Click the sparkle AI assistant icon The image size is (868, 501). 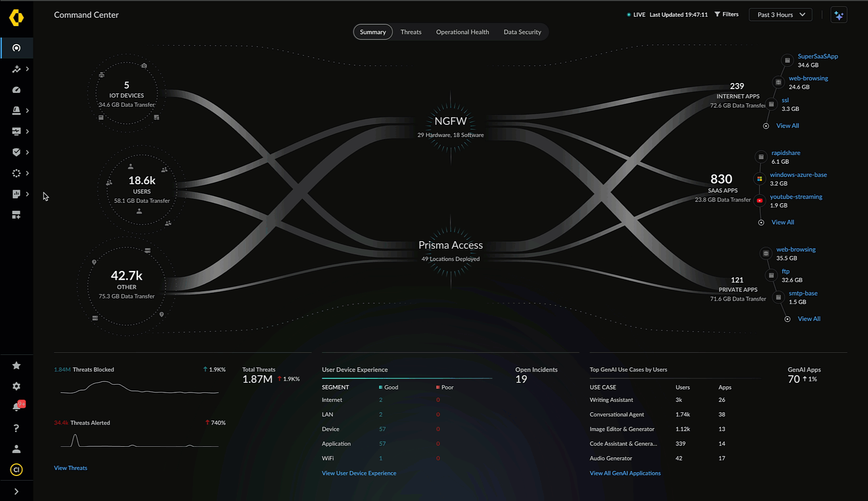[x=839, y=15]
